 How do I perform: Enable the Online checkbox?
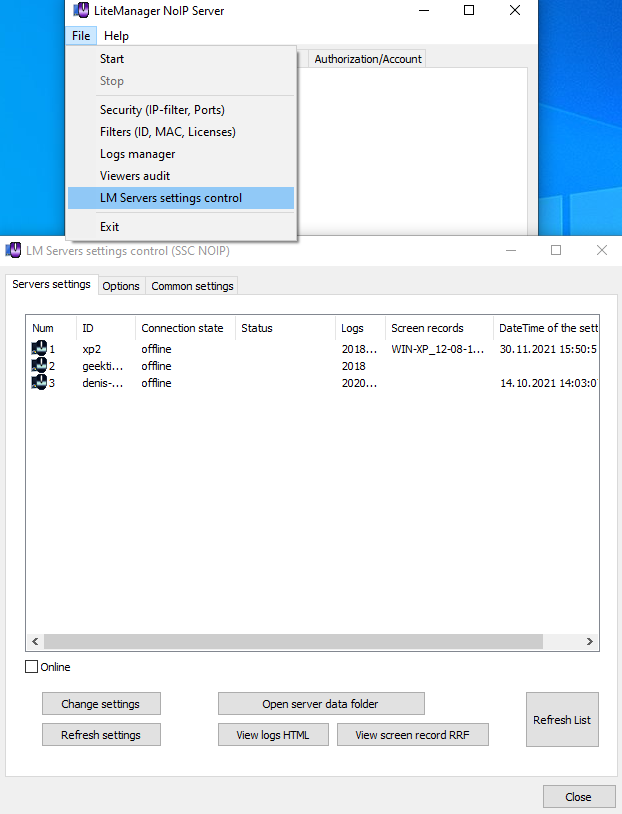pyautogui.click(x=32, y=667)
